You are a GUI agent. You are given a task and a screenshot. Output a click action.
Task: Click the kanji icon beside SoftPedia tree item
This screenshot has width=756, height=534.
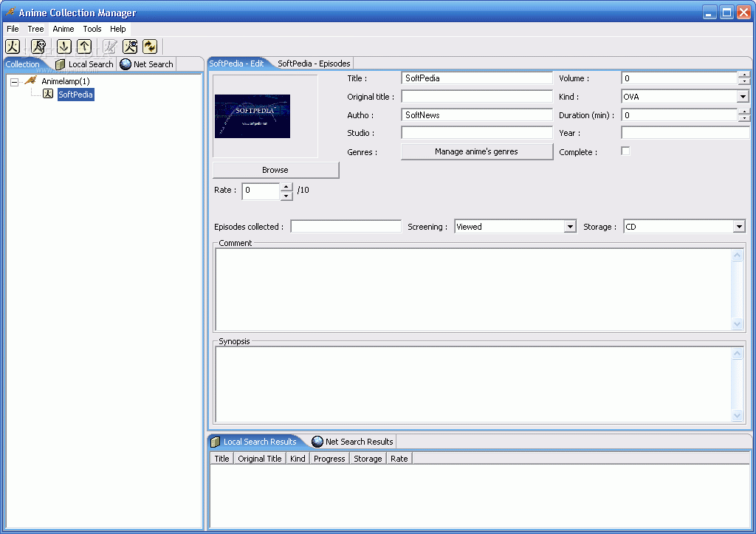point(48,94)
